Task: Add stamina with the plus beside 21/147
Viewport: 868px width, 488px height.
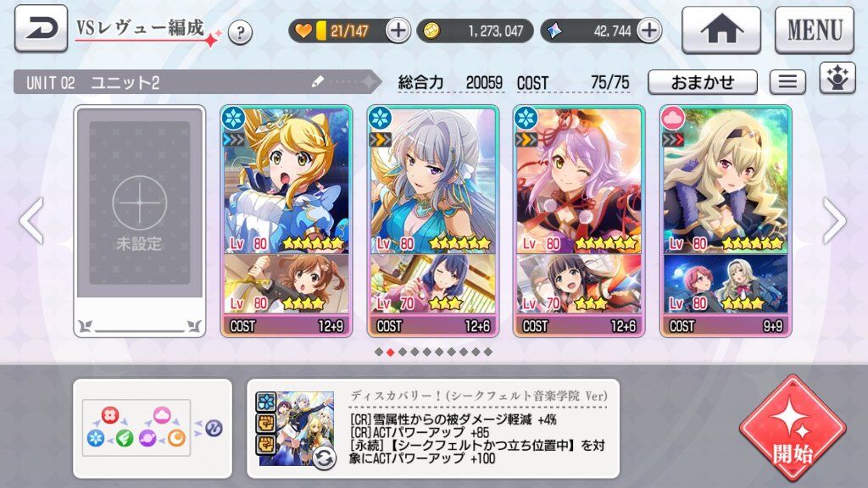Action: coord(397,30)
